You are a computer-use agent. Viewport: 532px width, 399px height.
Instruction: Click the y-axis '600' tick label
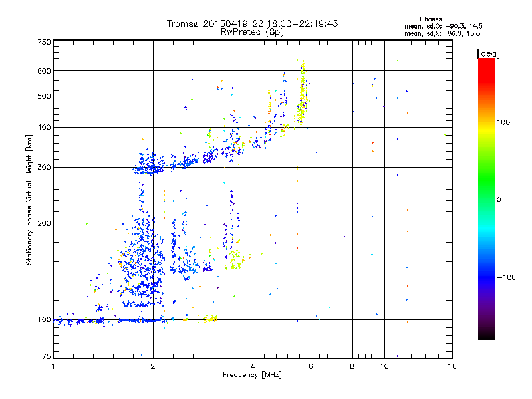(x=44, y=71)
